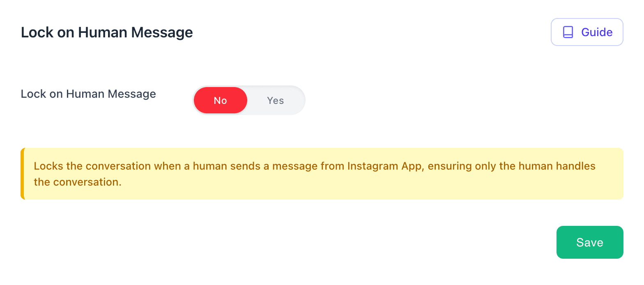Keep Lock on Human Message set to No

(x=221, y=101)
